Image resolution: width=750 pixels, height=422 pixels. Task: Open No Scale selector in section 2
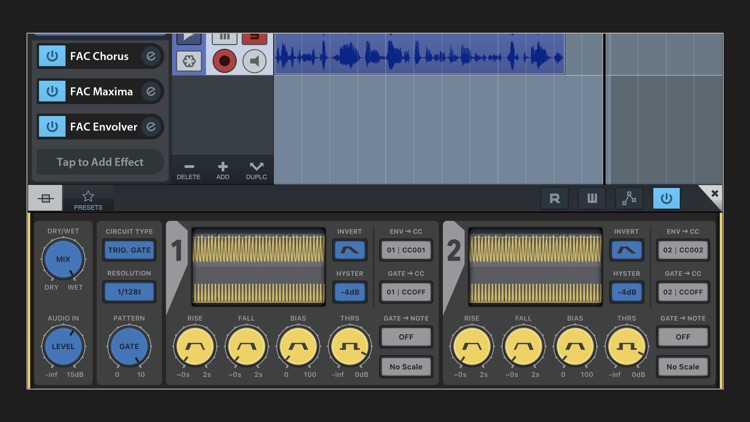[x=683, y=366]
